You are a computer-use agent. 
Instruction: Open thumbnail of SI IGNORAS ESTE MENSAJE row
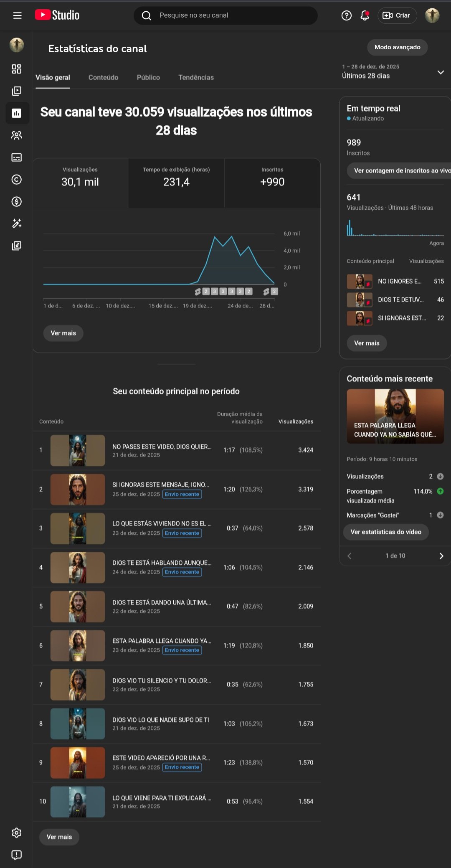tap(78, 490)
